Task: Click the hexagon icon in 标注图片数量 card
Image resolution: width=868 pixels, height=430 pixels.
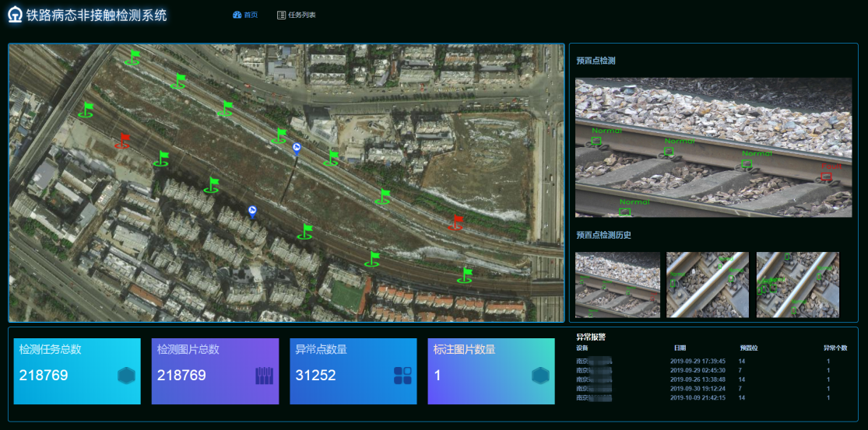Action: tap(540, 376)
